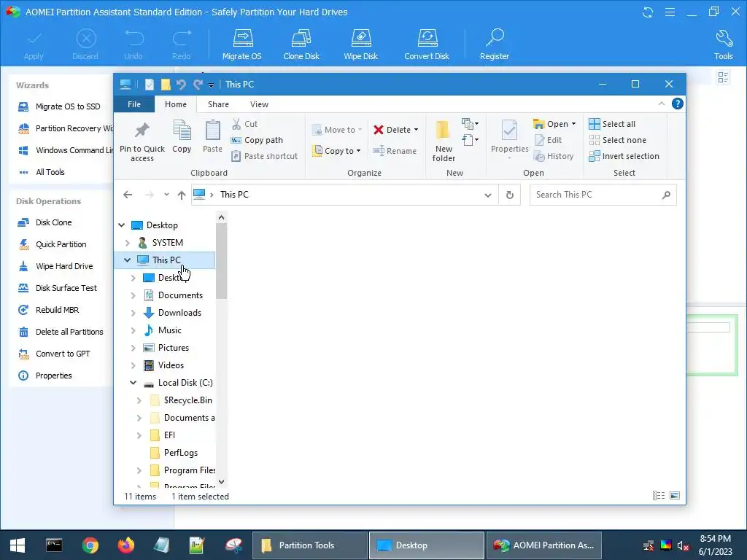Open the dropdown arrow next to Open

[573, 124]
